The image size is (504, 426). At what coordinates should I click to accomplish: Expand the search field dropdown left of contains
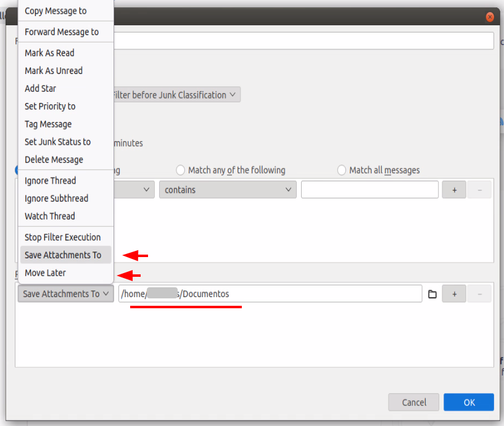134,190
